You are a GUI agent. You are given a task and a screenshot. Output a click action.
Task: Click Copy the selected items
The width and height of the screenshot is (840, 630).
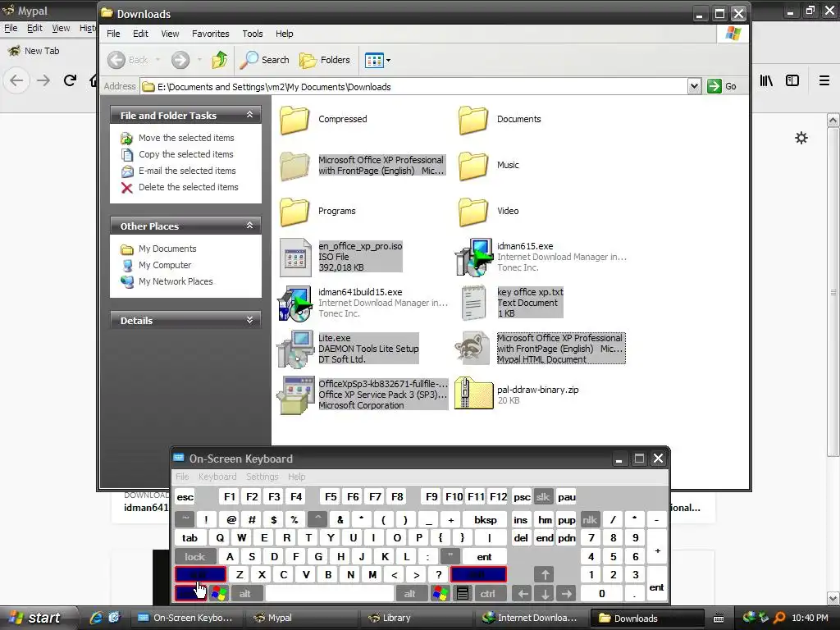185,154
